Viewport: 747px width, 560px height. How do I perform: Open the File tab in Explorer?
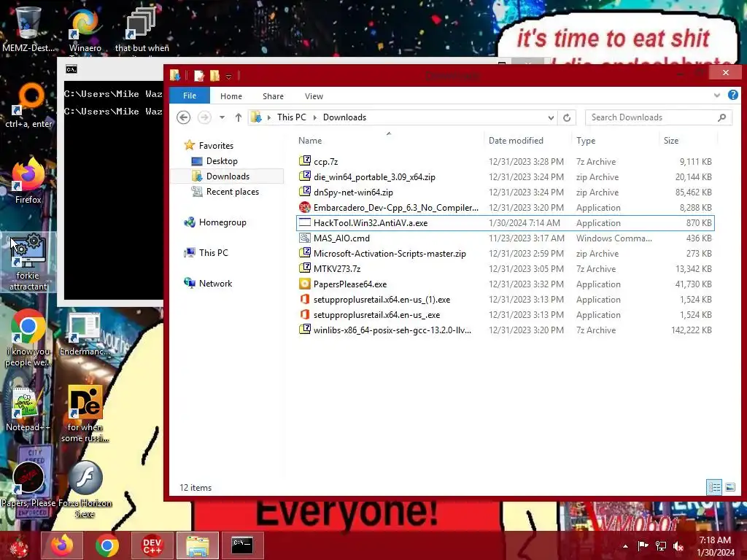pos(190,96)
